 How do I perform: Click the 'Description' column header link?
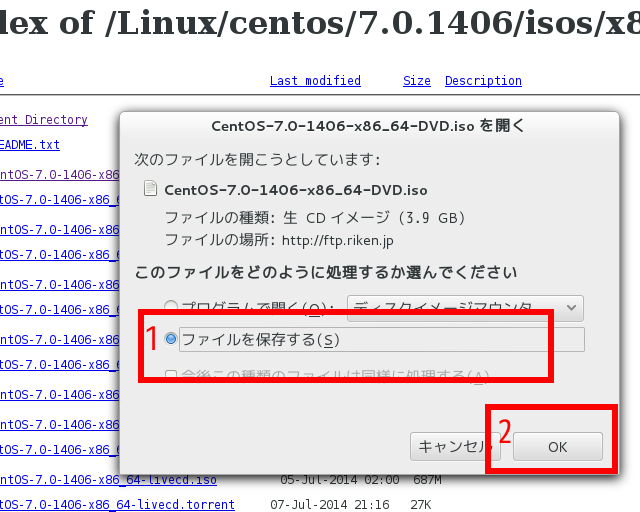tap(483, 81)
